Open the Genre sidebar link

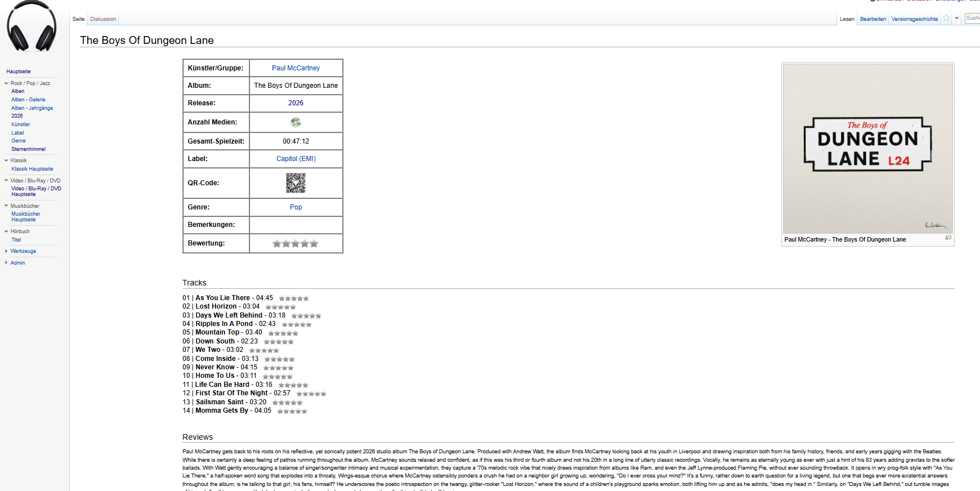click(x=19, y=141)
